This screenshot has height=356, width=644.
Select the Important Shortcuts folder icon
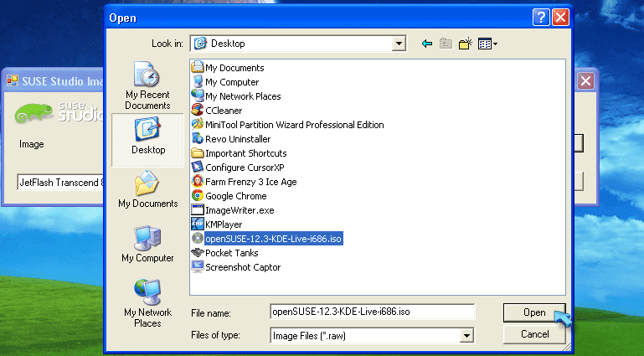pos(198,152)
